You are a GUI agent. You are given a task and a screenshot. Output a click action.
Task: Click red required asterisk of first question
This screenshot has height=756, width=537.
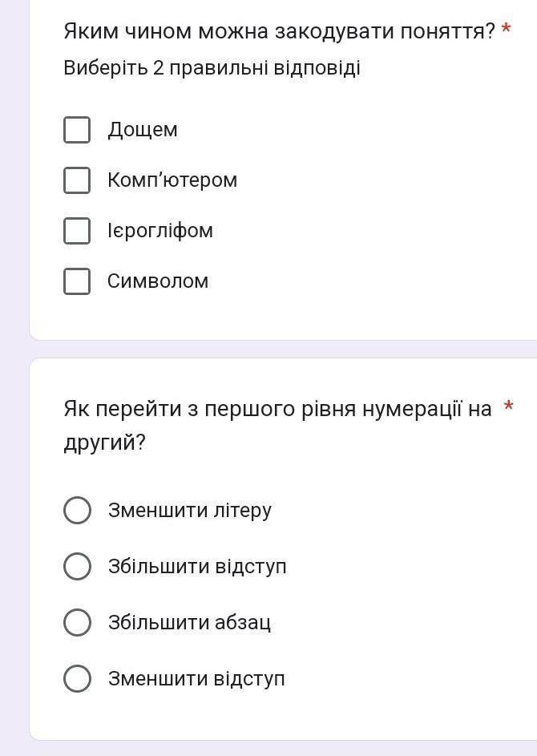point(506,29)
